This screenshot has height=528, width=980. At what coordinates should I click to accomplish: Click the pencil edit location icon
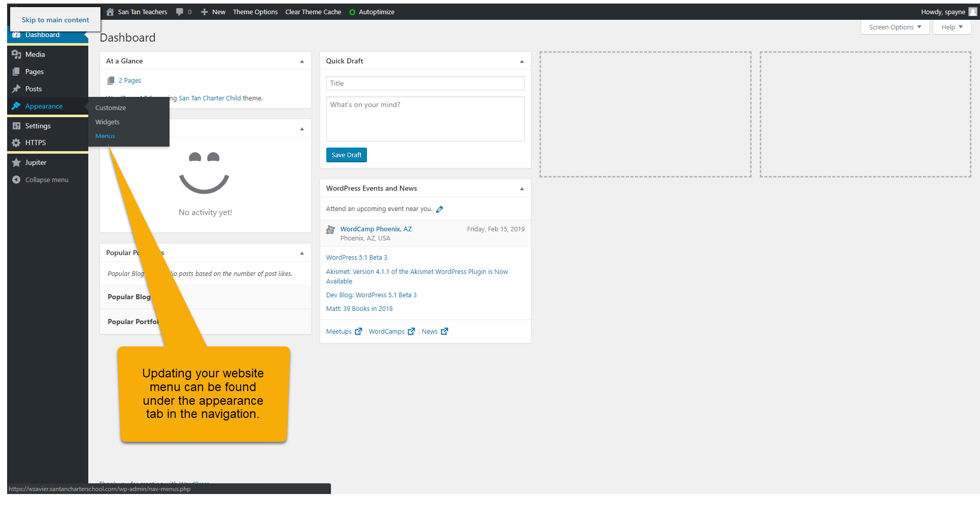[440, 209]
